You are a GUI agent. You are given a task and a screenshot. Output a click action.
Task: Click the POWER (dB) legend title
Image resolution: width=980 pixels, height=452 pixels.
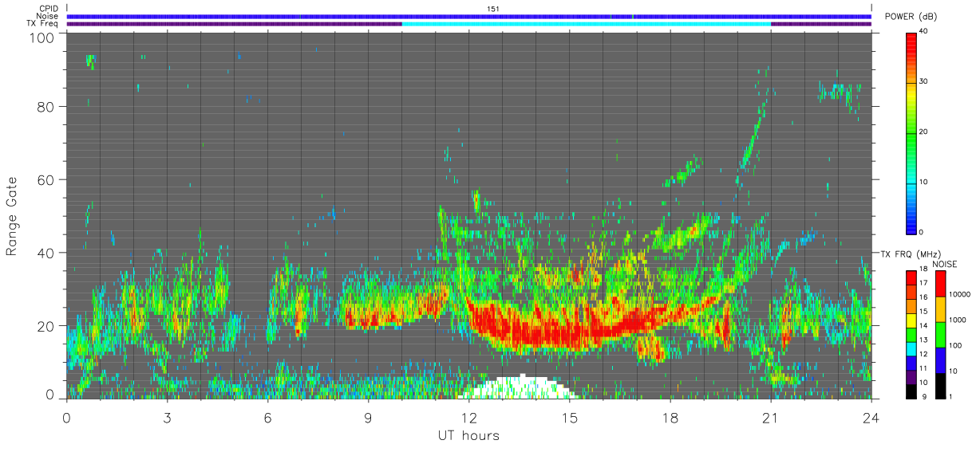coord(911,17)
